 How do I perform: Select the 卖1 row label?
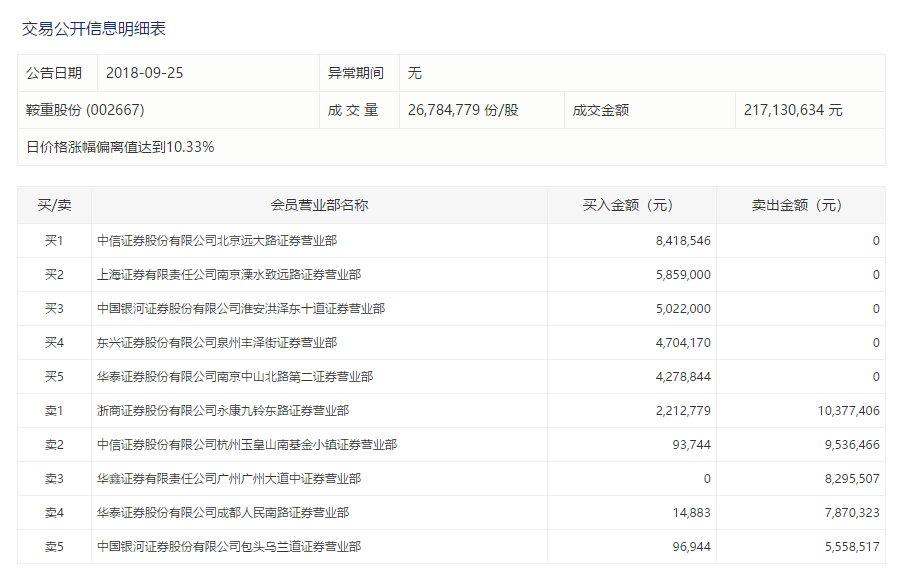point(54,411)
